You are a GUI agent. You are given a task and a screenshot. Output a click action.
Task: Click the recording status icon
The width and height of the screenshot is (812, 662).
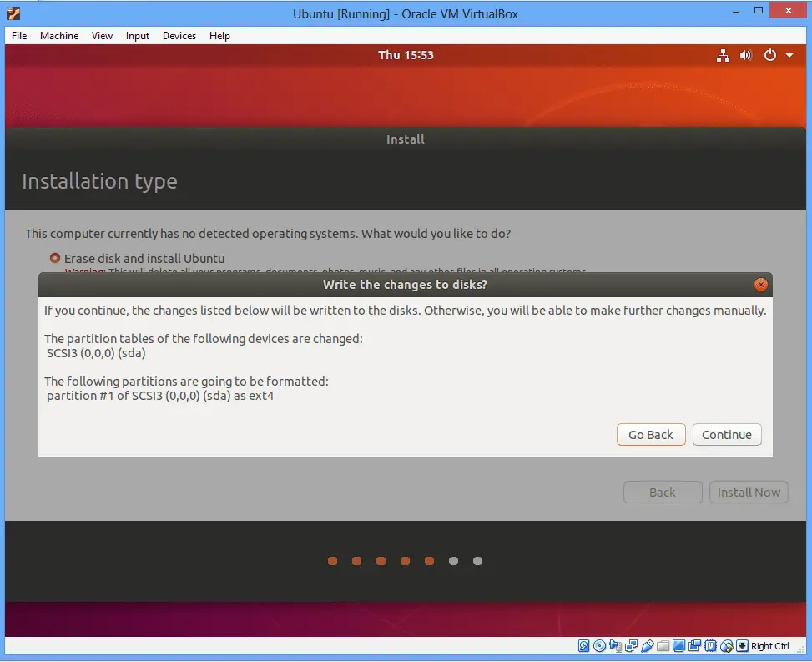tap(695, 646)
